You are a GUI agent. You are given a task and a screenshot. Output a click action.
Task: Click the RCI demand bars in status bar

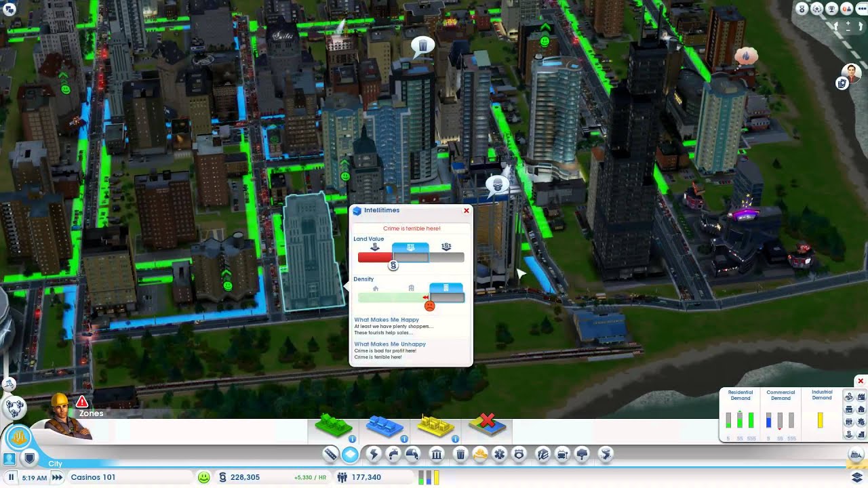429,477
